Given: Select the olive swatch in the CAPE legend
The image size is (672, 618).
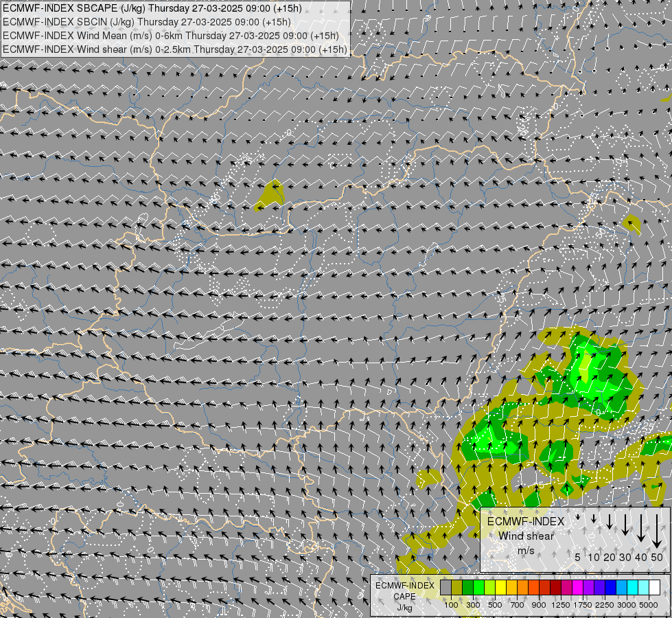Looking at the screenshot, I should point(457,588).
